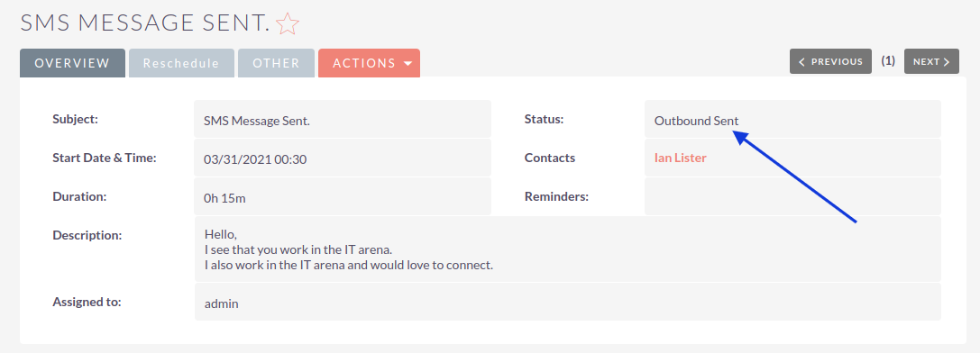Click the ACTIONS caret arrow
This screenshot has height=353, width=980.
click(408, 64)
